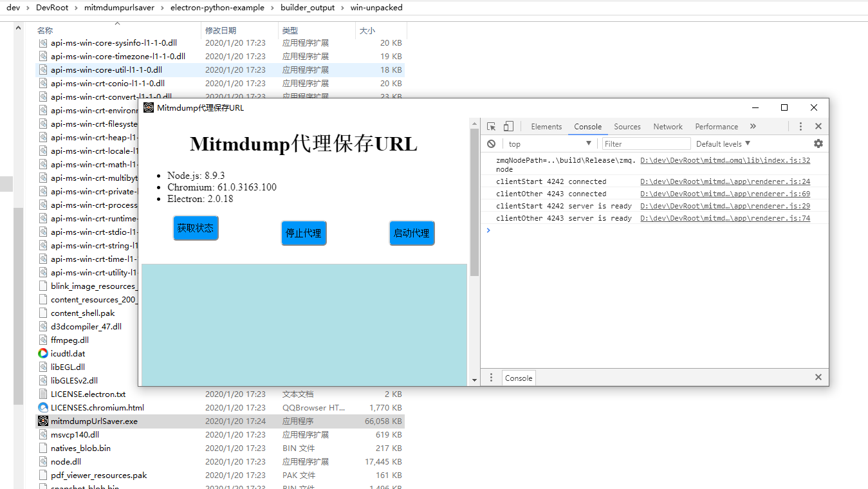868x489 pixels.
Task: Activate the DevTools inspect element picker
Action: [492, 127]
